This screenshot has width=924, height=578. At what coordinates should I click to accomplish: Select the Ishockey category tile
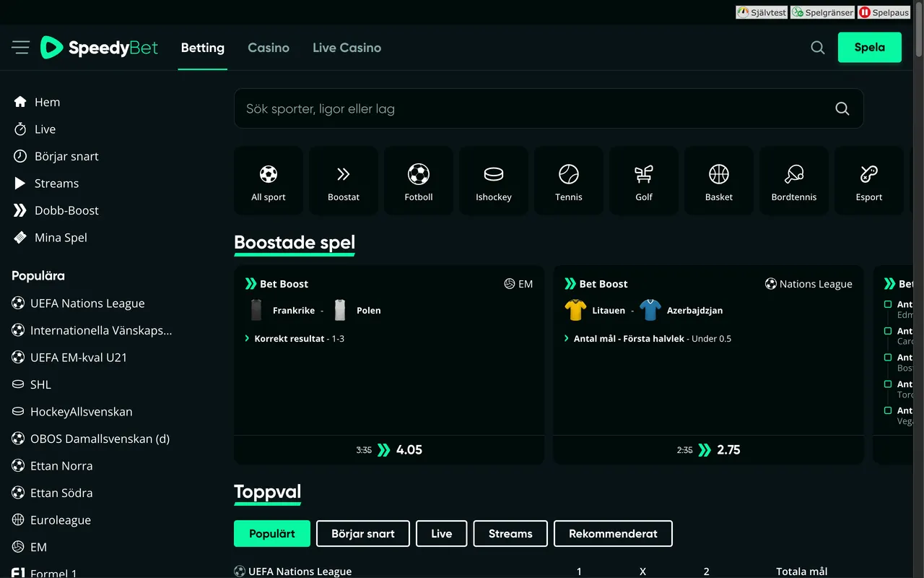[494, 181]
